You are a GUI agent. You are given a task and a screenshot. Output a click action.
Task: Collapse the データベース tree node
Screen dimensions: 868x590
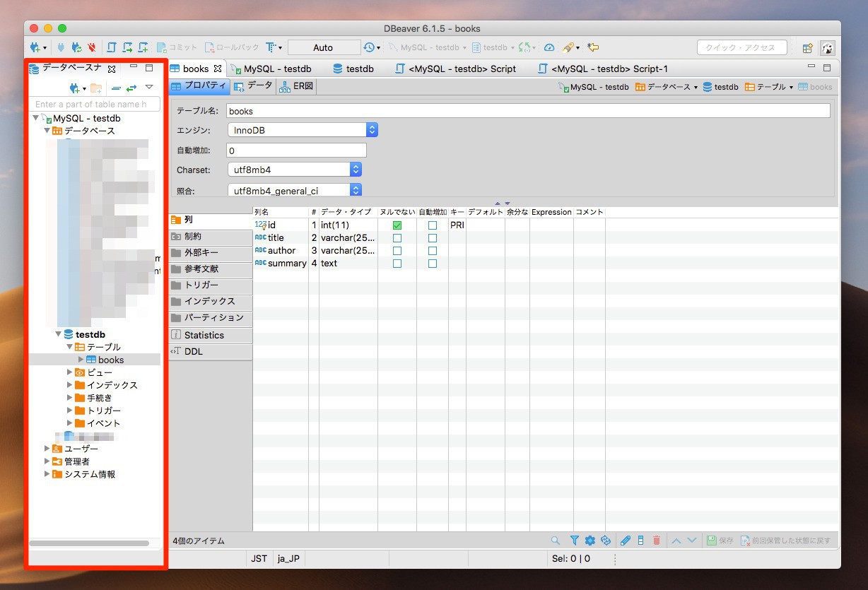47,131
